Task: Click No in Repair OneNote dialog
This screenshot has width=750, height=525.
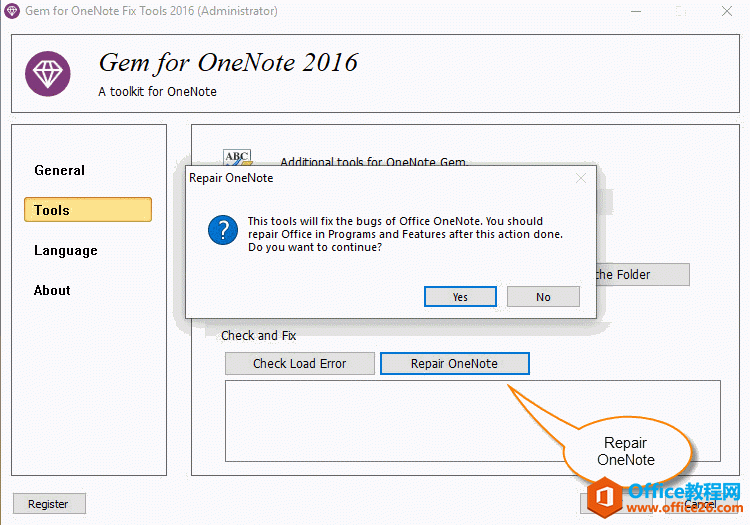Action: coord(543,297)
